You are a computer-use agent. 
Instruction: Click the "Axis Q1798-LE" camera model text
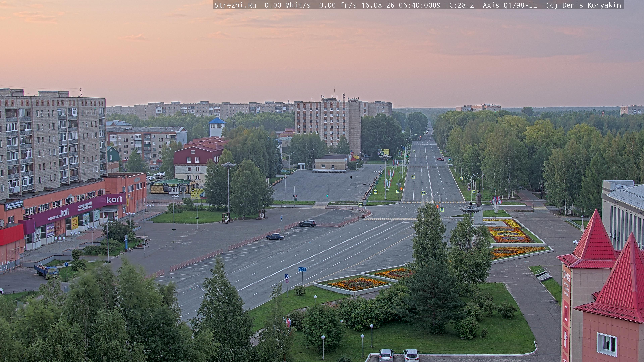(x=510, y=5)
